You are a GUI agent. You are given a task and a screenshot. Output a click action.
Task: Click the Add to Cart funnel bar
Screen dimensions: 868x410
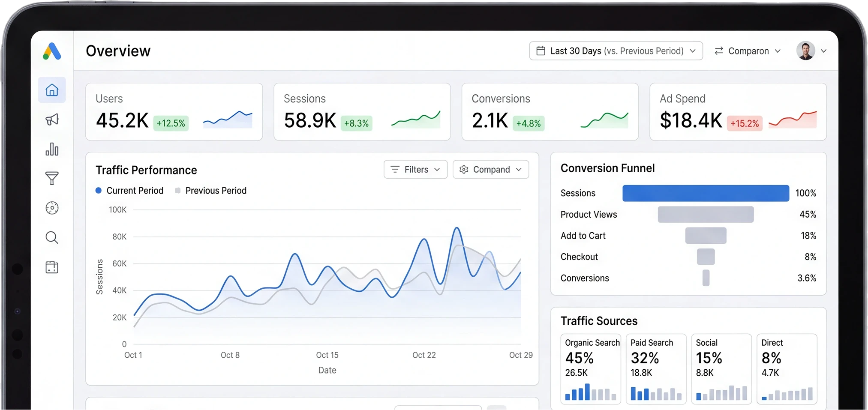click(706, 236)
